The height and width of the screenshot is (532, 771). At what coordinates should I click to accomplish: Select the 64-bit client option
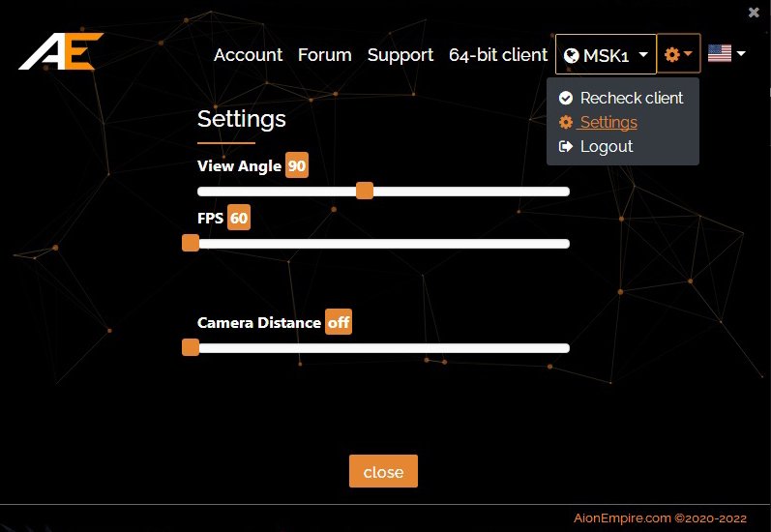pos(497,55)
